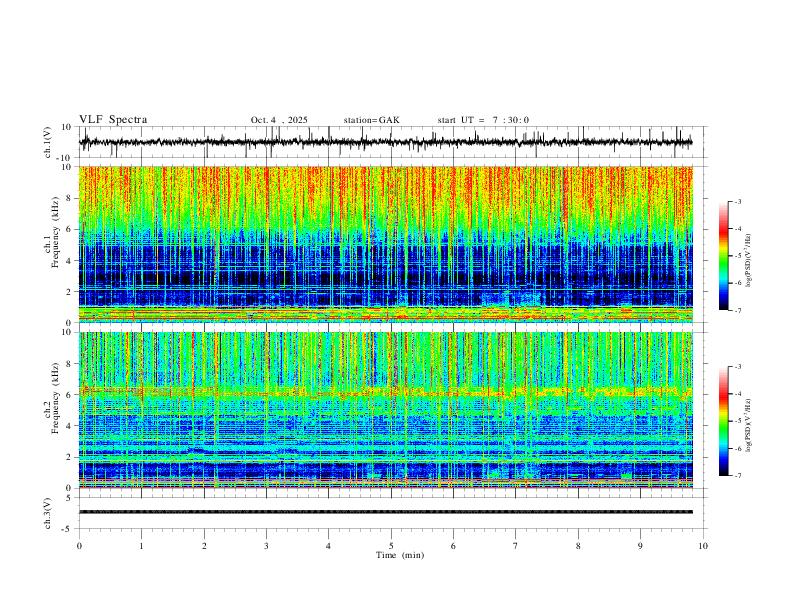Screen dimensions: 792x612
Task: Click the upper PSD color bar
Action: pyautogui.click(x=723, y=256)
